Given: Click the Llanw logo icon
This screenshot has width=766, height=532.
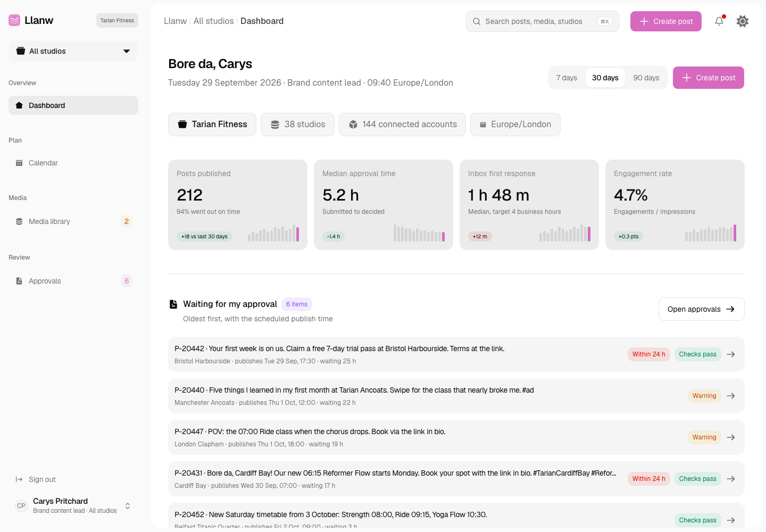Looking at the screenshot, I should point(14,20).
